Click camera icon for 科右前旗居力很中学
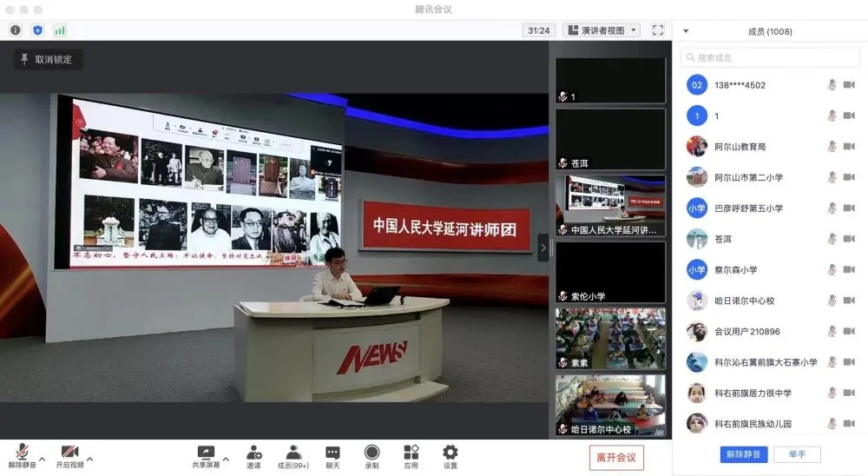This screenshot has height=476, width=868. [x=849, y=393]
